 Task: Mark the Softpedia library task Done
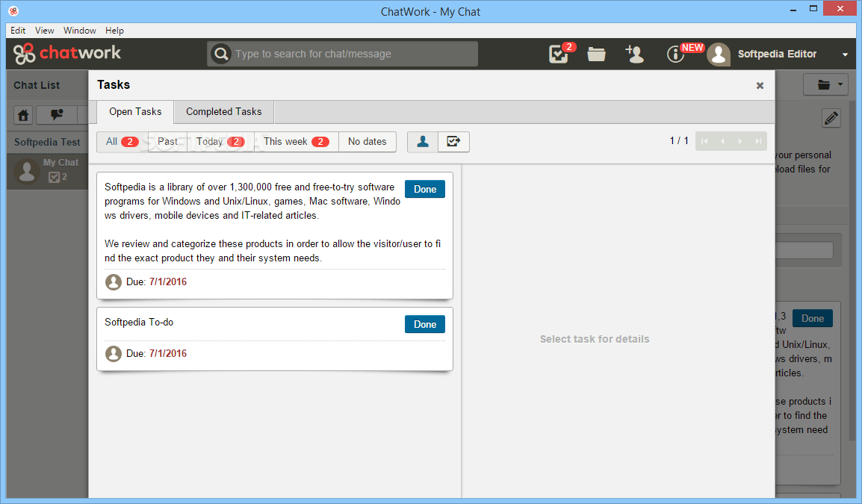425,189
